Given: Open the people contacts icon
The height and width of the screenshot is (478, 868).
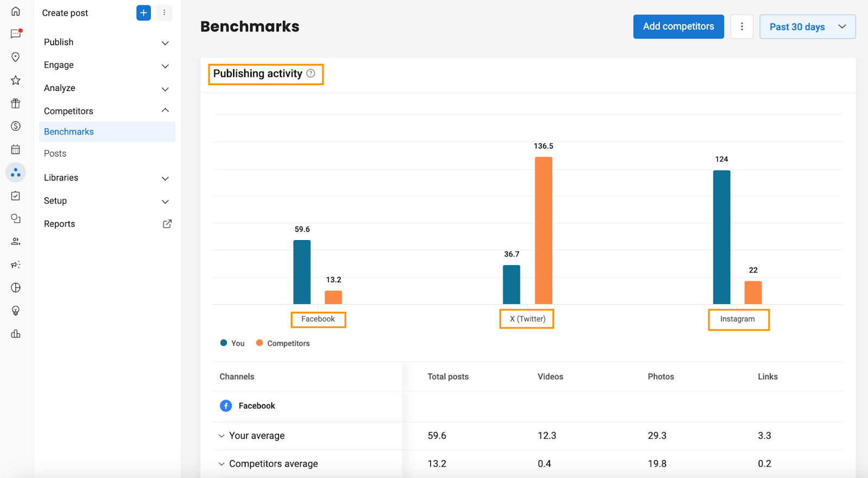Looking at the screenshot, I should (16, 242).
